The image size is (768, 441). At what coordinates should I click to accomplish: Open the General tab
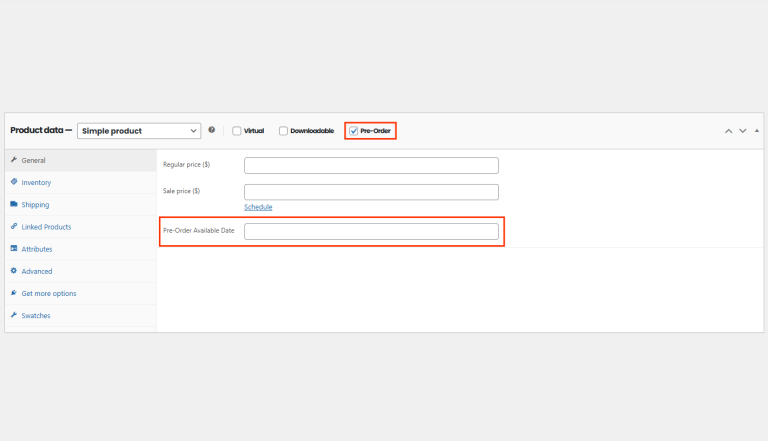point(81,160)
